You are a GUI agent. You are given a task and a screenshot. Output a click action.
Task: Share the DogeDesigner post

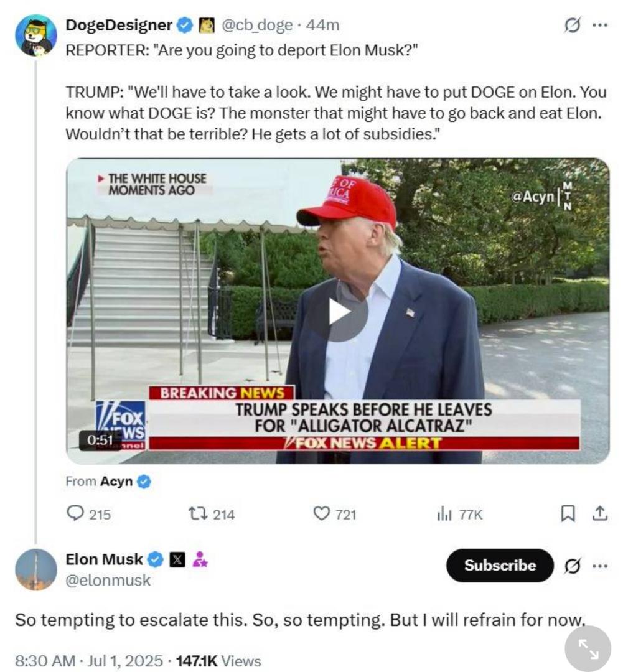point(600,513)
